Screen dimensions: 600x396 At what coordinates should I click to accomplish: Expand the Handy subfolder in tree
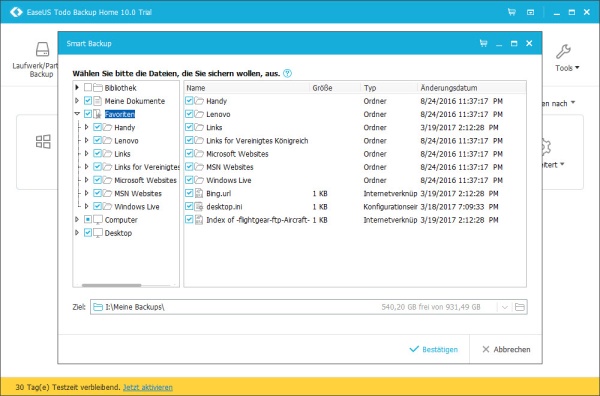coord(86,127)
